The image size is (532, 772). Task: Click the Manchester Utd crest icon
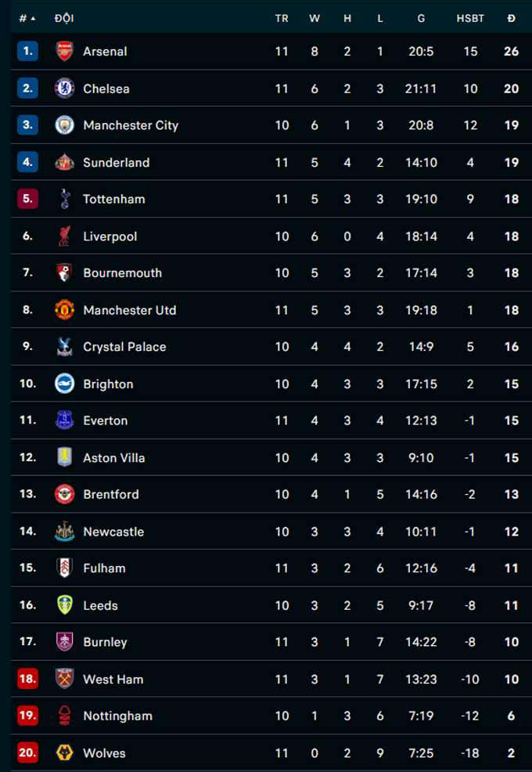pos(64,310)
